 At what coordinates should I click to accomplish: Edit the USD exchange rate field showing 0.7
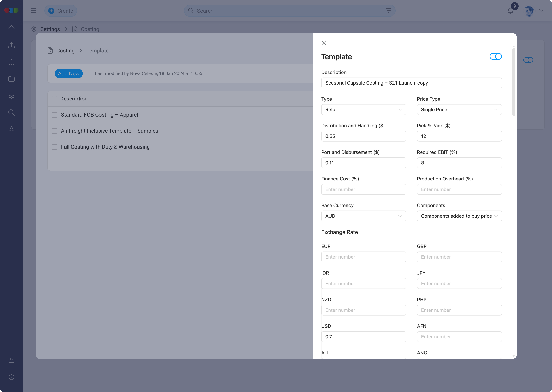click(x=363, y=336)
